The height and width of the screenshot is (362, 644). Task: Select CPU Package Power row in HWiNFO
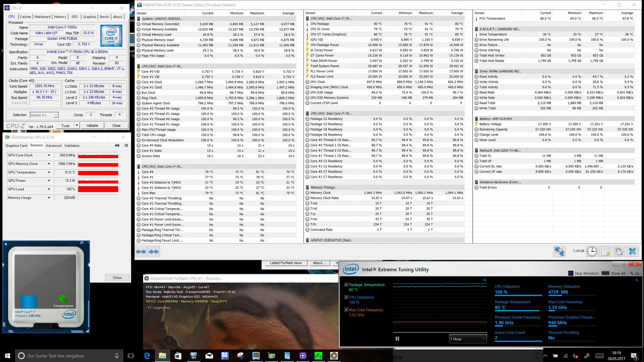coord(384,45)
